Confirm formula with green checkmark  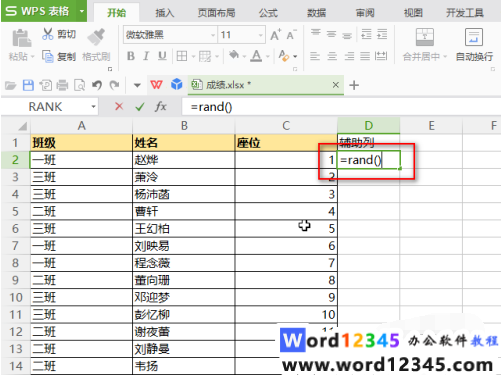140,107
